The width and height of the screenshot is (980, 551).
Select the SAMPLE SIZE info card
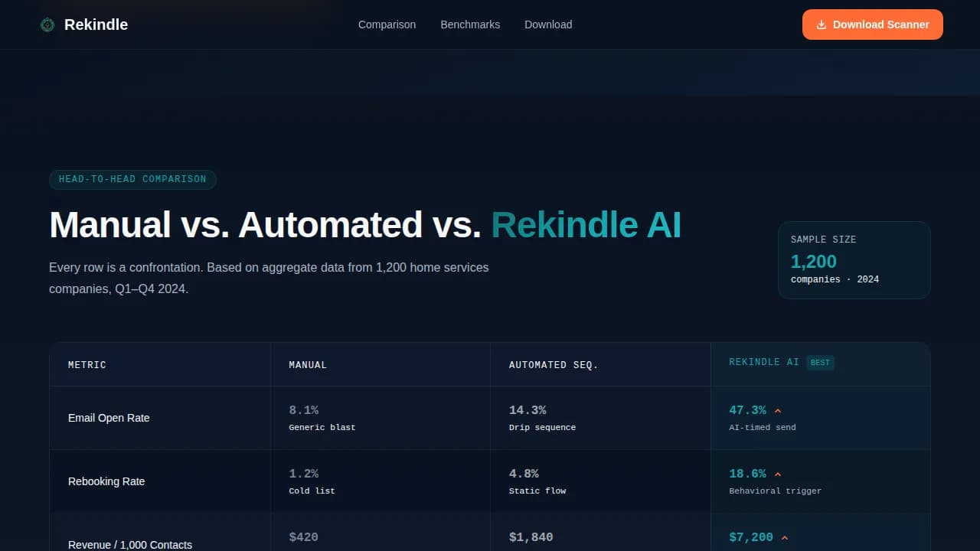click(x=854, y=260)
